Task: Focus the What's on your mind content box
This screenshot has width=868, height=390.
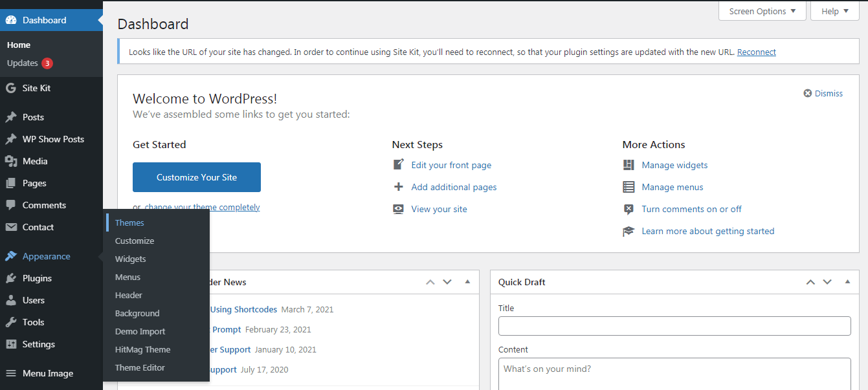Action: [674, 374]
